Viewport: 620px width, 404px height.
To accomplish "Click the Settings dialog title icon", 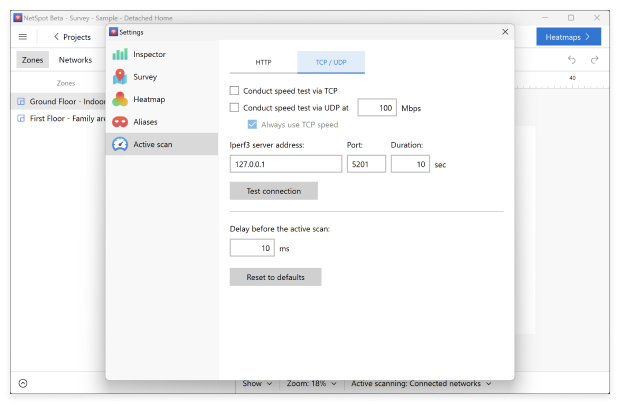I will click(113, 32).
